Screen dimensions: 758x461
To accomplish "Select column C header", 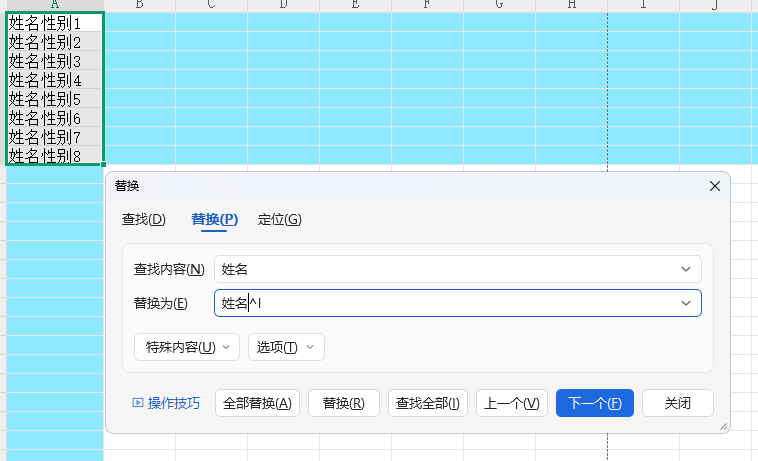I will point(211,5).
